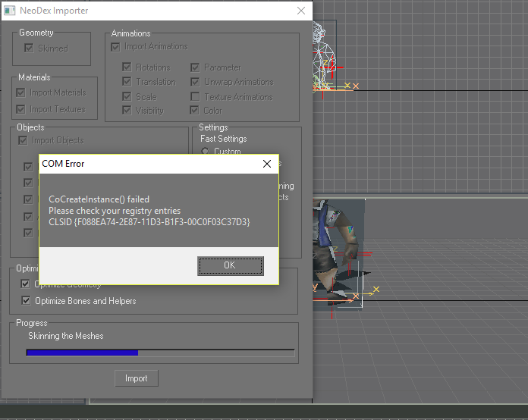Viewport: 528px width, 420px height.
Task: Toggle Parameter animation checkbox
Action: [195, 67]
